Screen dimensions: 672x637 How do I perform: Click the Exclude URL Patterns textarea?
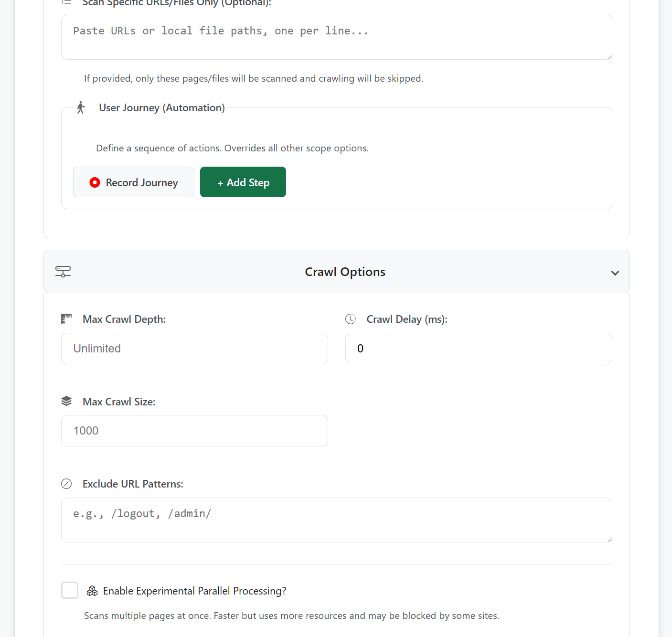(x=336, y=520)
